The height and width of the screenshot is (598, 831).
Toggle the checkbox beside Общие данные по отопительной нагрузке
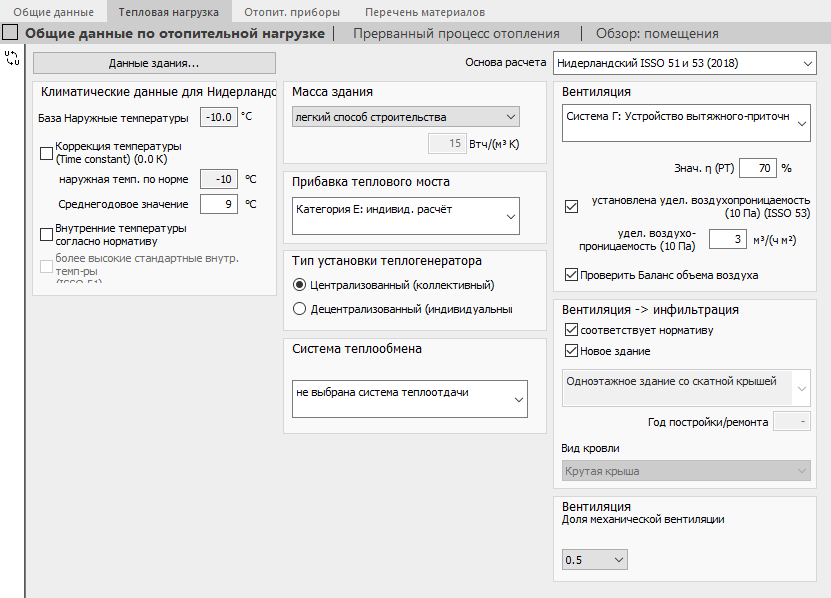(x=10, y=32)
